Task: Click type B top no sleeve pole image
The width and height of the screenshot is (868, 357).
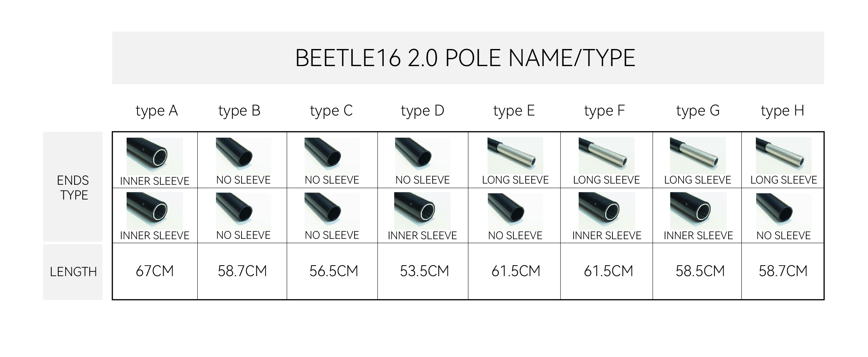Action: (244, 156)
